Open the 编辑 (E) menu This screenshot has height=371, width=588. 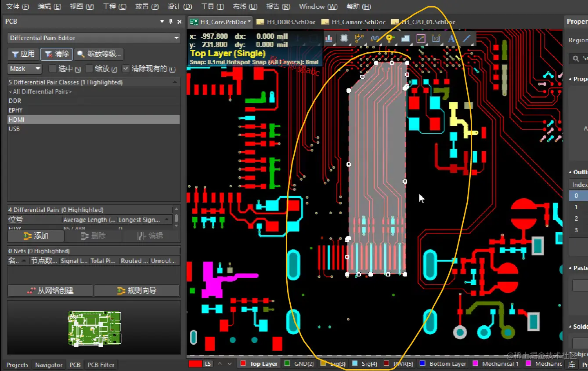pos(50,7)
